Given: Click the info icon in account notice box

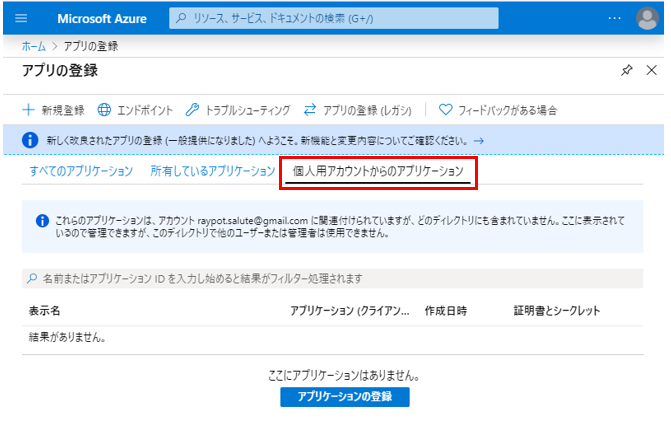Looking at the screenshot, I should pyautogui.click(x=42, y=220).
